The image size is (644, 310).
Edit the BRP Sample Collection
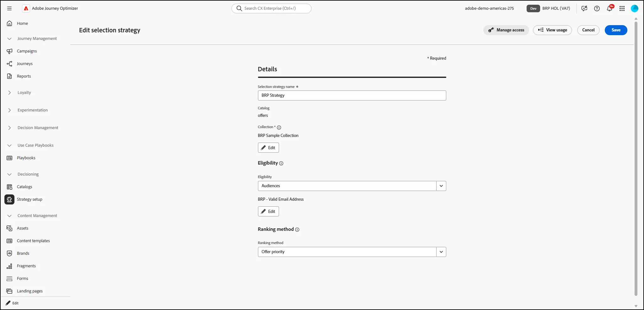click(x=268, y=148)
